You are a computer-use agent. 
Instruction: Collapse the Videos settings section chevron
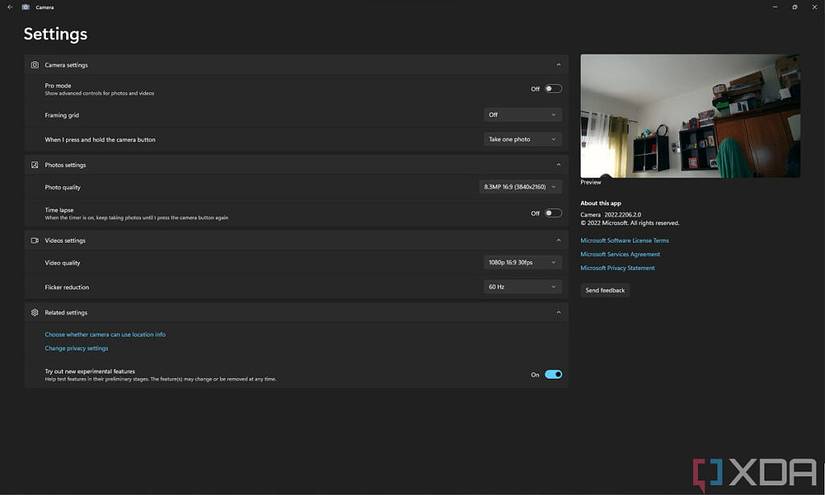click(x=558, y=240)
